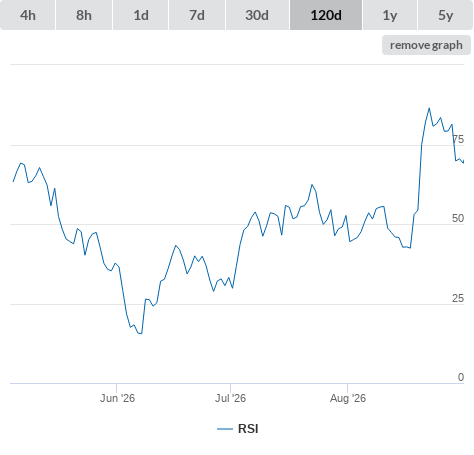Toggle the RSI series legend label

(248, 429)
